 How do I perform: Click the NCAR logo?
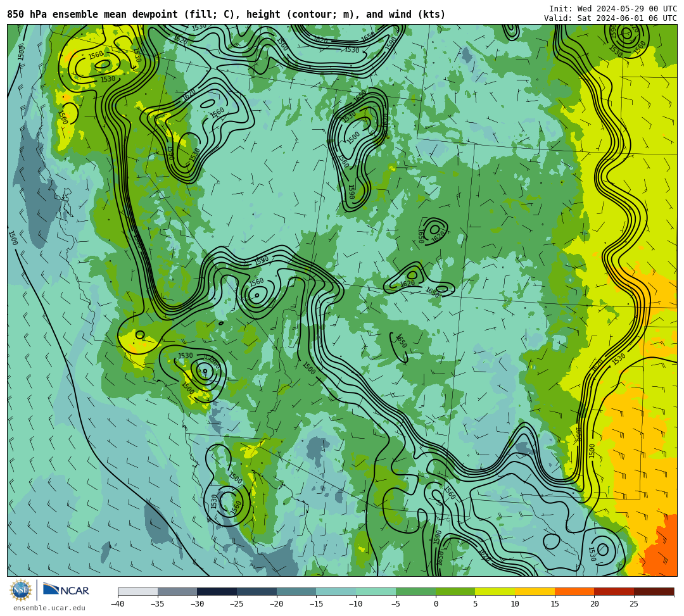66,589
